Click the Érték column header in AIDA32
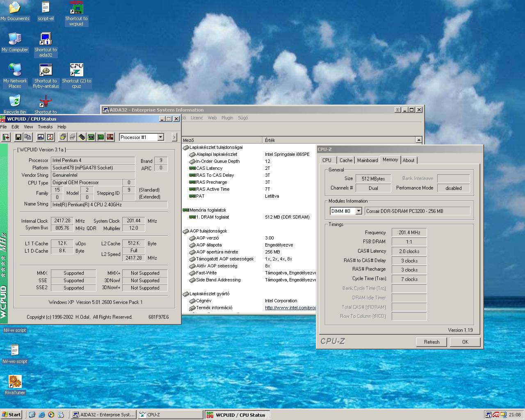The height and width of the screenshot is (420, 525). (339, 140)
